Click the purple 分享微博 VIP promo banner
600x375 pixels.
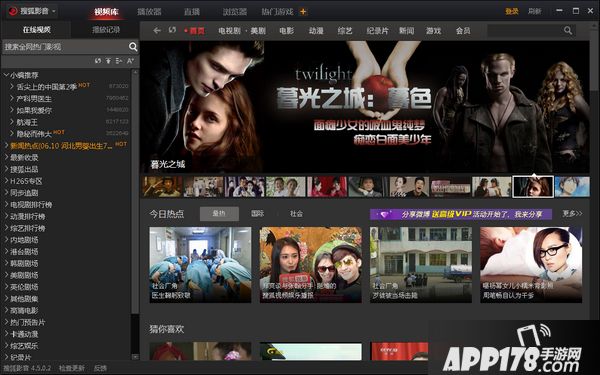(461, 214)
